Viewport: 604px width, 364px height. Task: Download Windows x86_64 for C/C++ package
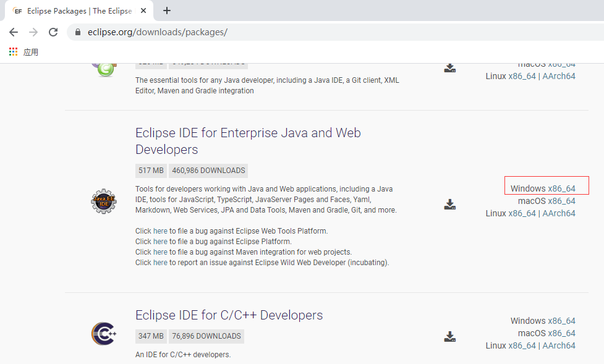(561, 321)
